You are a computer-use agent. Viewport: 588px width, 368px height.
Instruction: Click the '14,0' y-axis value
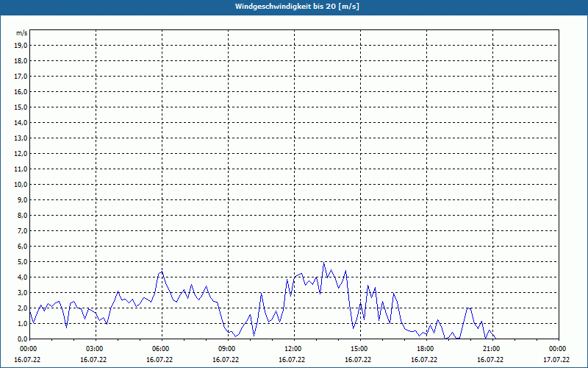tap(21, 122)
